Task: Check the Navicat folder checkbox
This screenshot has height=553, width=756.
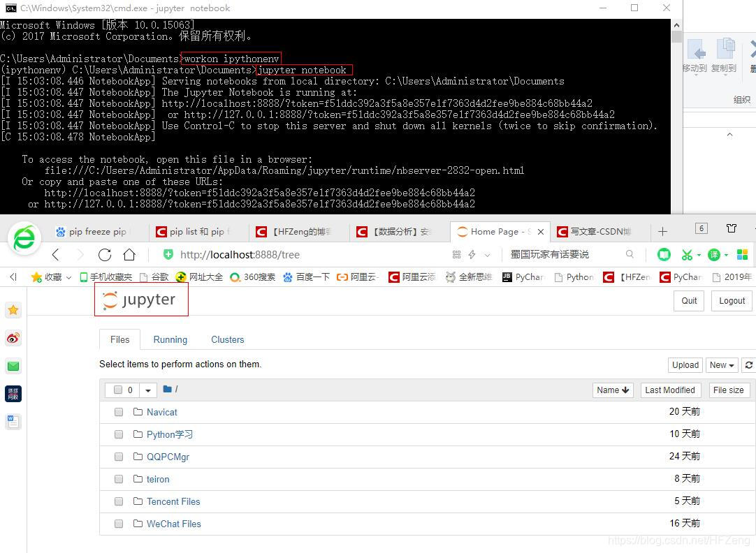Action: (x=119, y=412)
